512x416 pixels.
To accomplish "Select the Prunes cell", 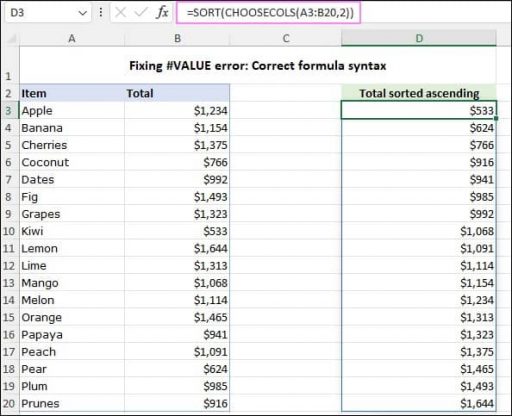I will [72, 404].
